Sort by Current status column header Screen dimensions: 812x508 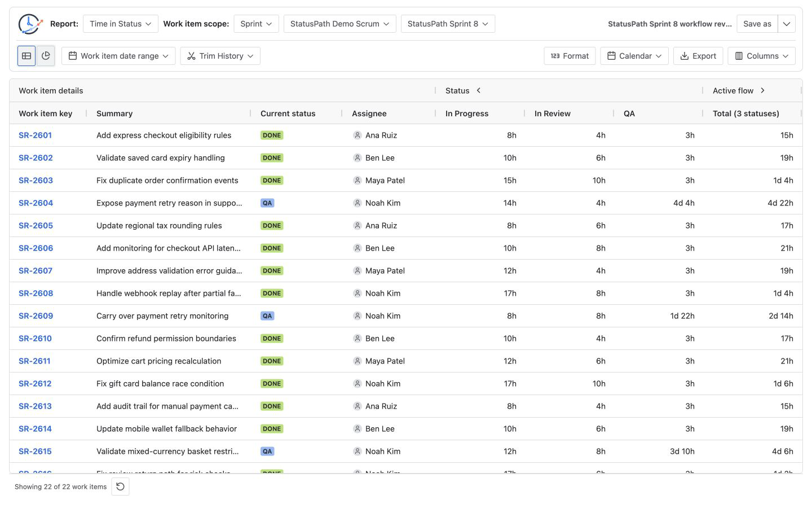pyautogui.click(x=288, y=113)
